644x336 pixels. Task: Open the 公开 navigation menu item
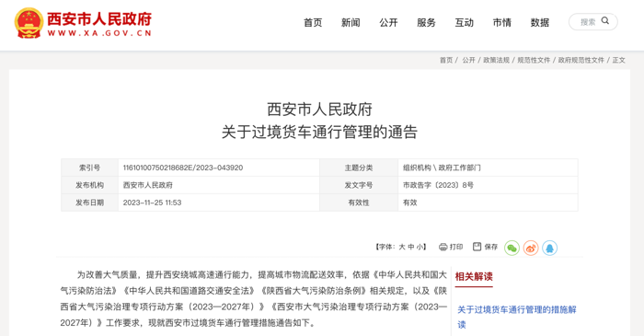tap(388, 23)
